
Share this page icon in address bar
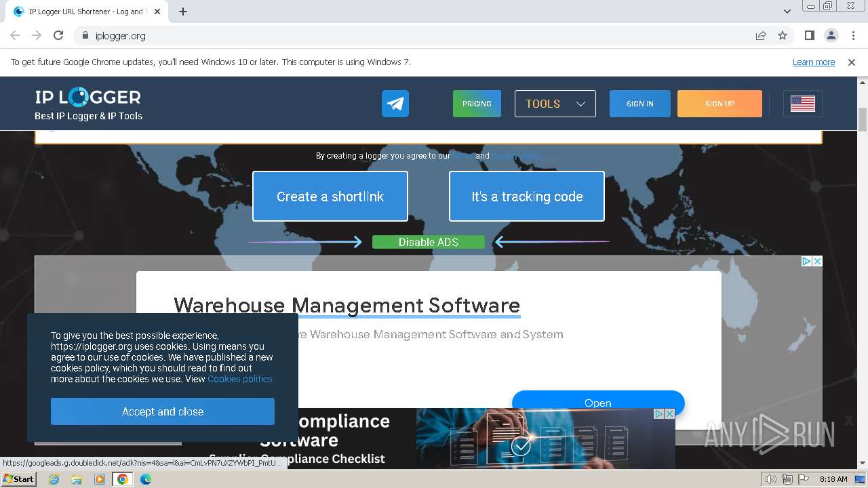761,35
